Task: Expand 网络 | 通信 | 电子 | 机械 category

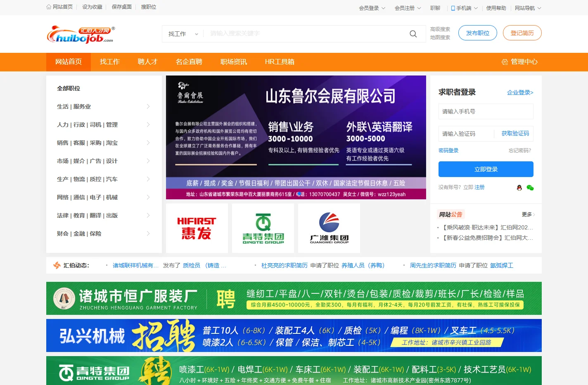Action: pyautogui.click(x=104, y=197)
